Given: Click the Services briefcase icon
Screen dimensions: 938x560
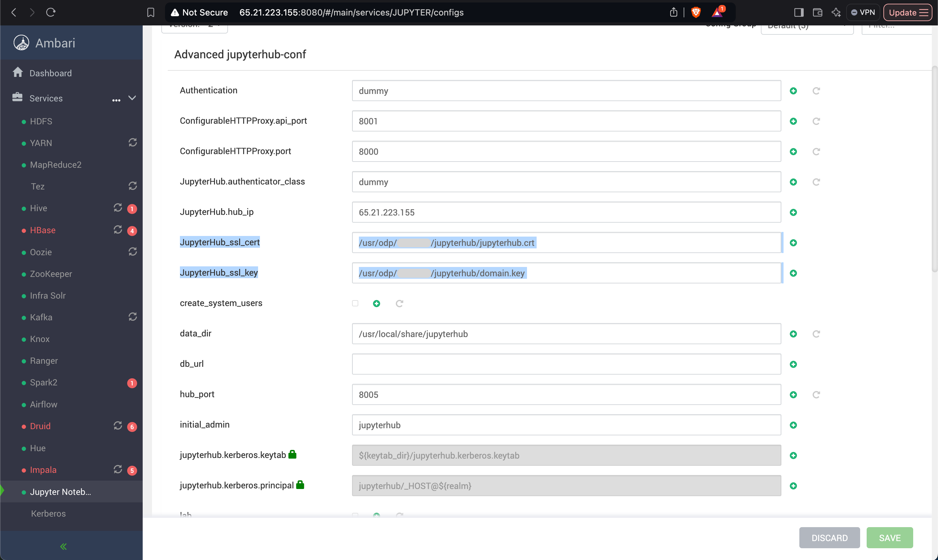Looking at the screenshot, I should pos(17,97).
